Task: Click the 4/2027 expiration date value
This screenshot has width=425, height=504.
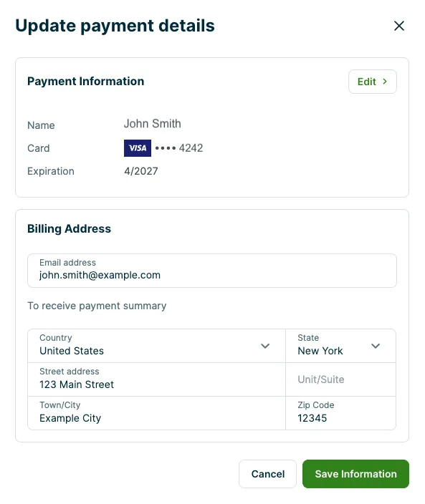Action: point(141,171)
